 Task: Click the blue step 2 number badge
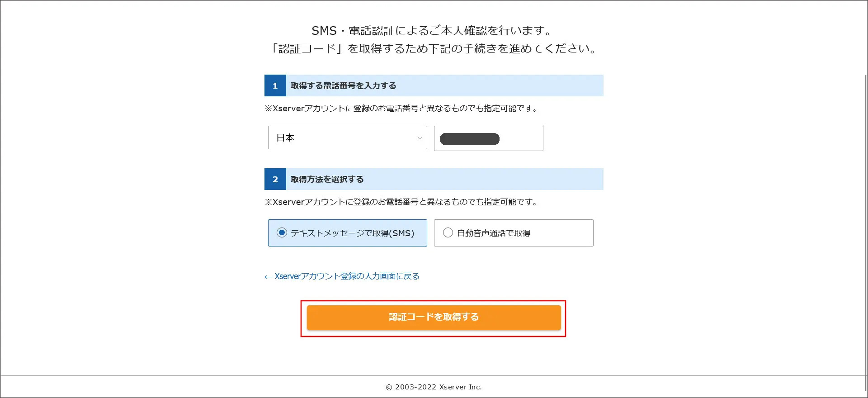275,179
